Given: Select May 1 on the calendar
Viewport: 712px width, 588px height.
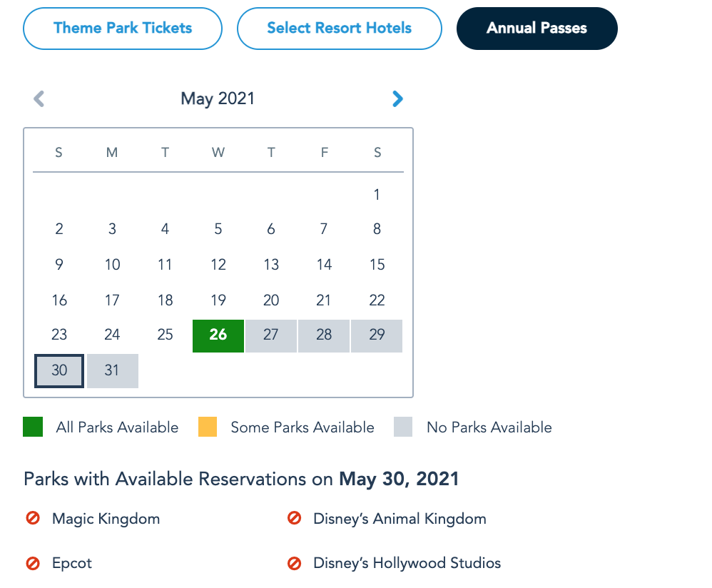Looking at the screenshot, I should tap(377, 194).
